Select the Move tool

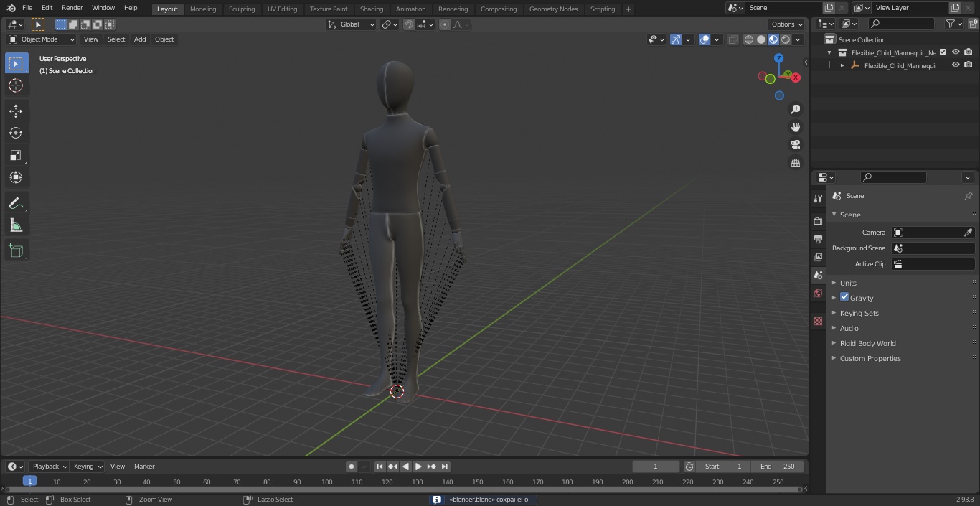click(16, 111)
